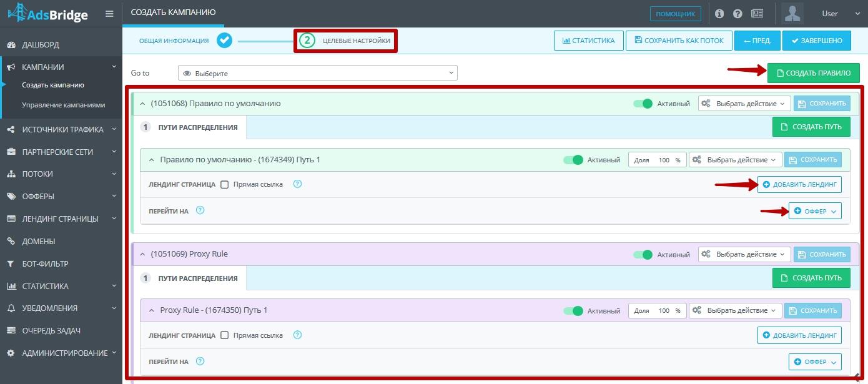The width and height of the screenshot is (868, 384).
Task: Click help icon beside Перейти на in Proxy Rule
Action: pos(200,361)
